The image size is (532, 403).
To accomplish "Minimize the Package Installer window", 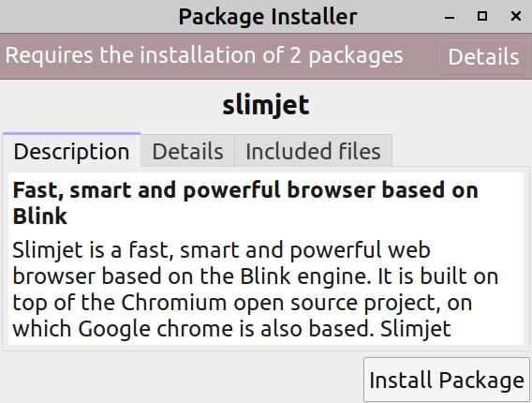I will tap(450, 16).
